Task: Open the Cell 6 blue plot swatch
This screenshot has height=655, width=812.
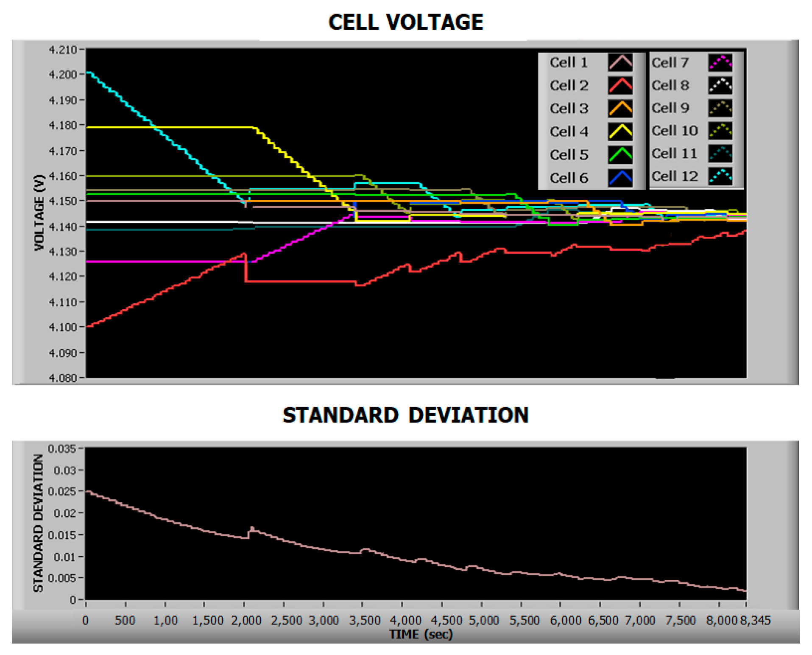Action: point(620,178)
